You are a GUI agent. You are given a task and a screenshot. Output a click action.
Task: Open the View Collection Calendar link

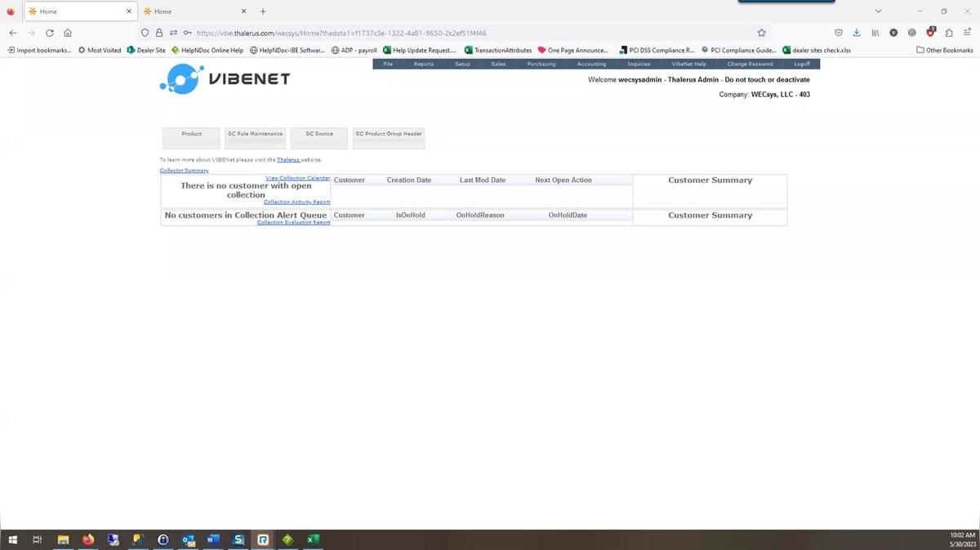pos(297,178)
